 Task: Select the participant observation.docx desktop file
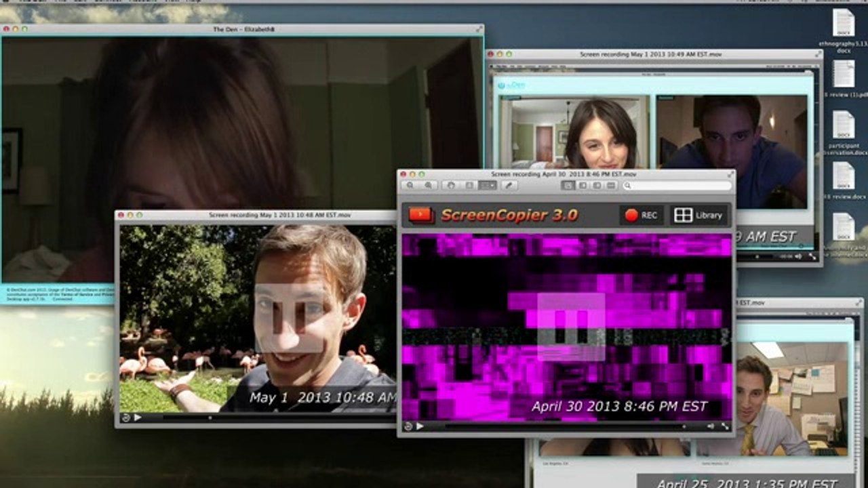[x=843, y=134]
